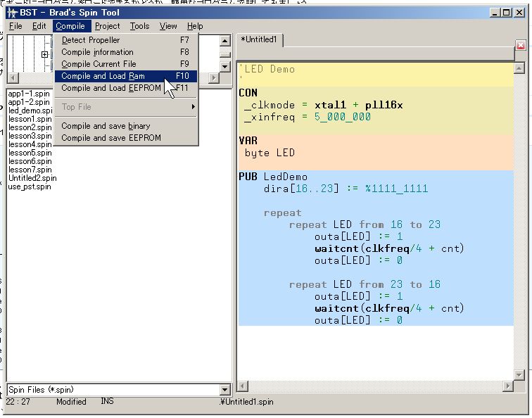Choose Compile and Load Ram
Screen dimensions: 532x418
pos(103,76)
